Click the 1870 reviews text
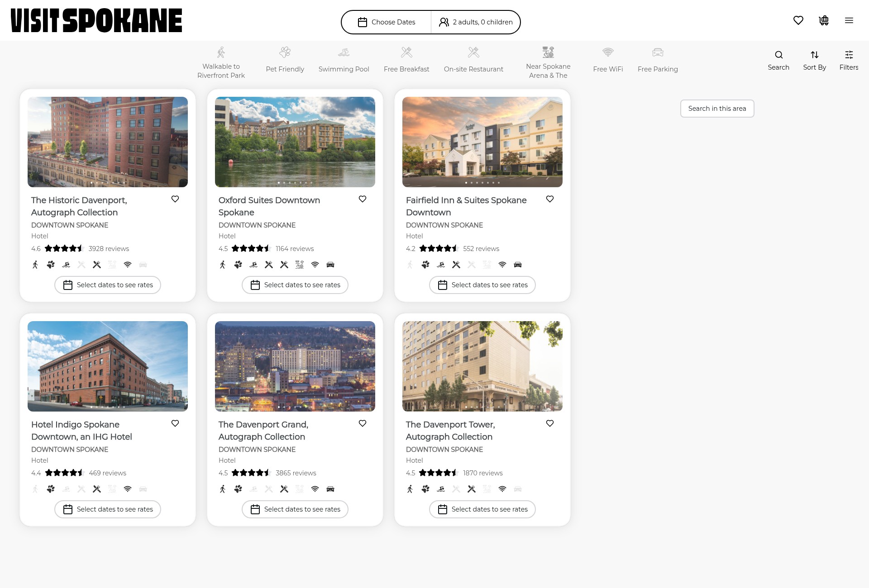 [x=483, y=473]
